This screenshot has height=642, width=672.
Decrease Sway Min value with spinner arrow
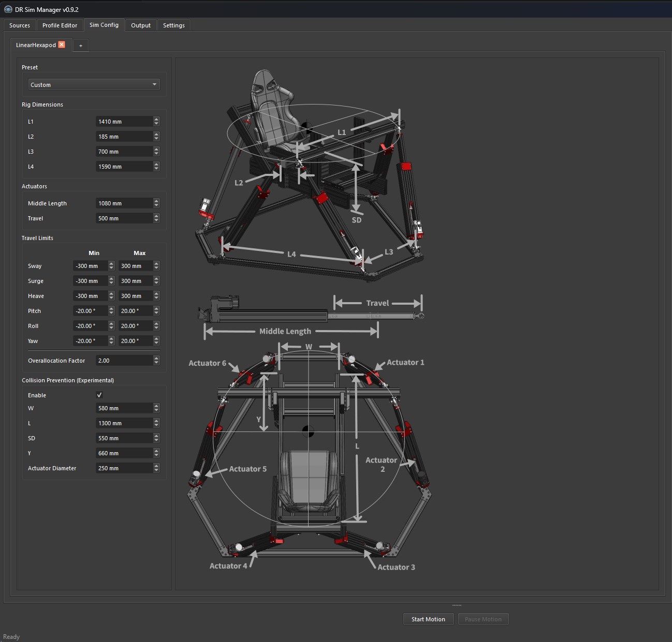(111, 268)
